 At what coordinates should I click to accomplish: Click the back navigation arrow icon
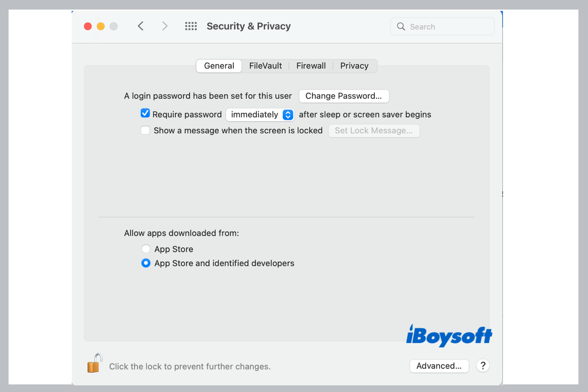click(141, 26)
